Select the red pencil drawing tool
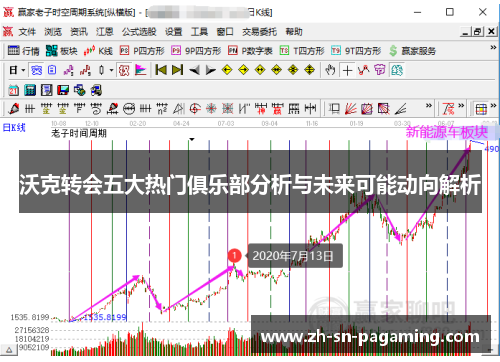This screenshot has width=500, height=362. 14,109
